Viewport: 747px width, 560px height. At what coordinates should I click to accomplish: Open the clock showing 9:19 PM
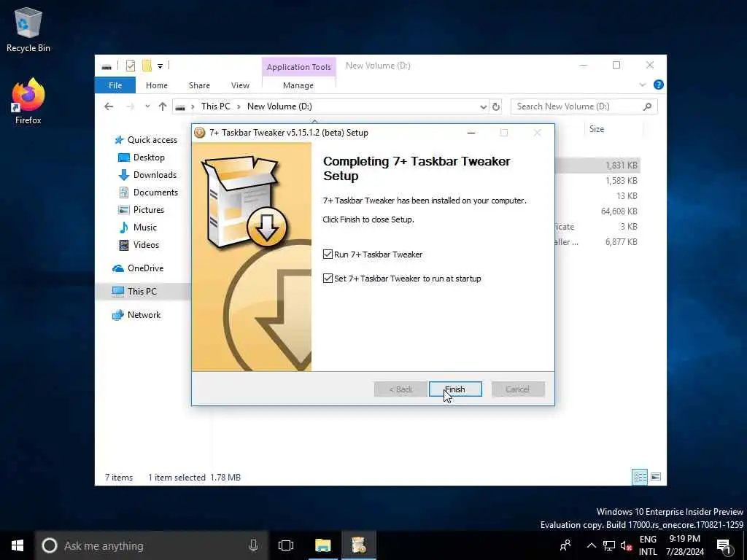coord(684,545)
